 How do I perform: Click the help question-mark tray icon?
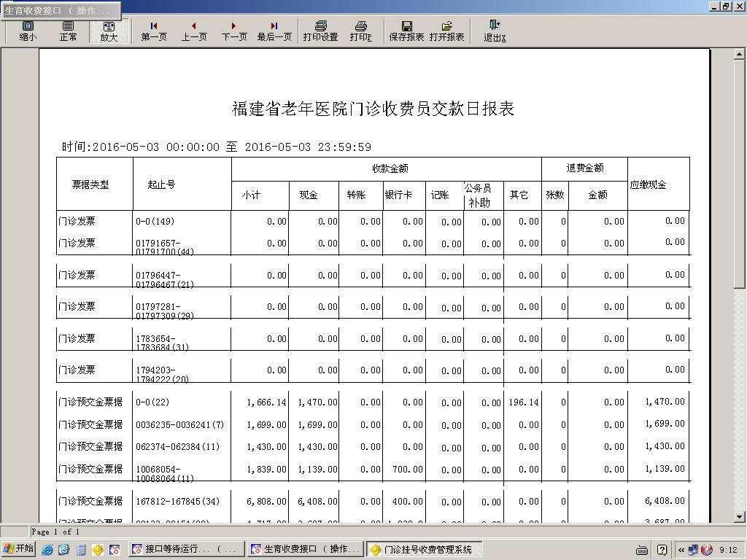tap(662, 550)
